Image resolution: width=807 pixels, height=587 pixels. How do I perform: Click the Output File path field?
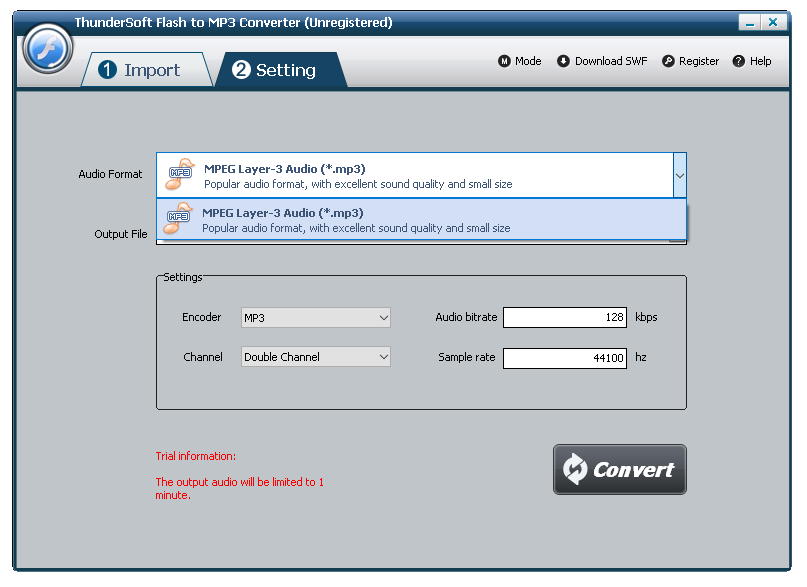[422, 242]
